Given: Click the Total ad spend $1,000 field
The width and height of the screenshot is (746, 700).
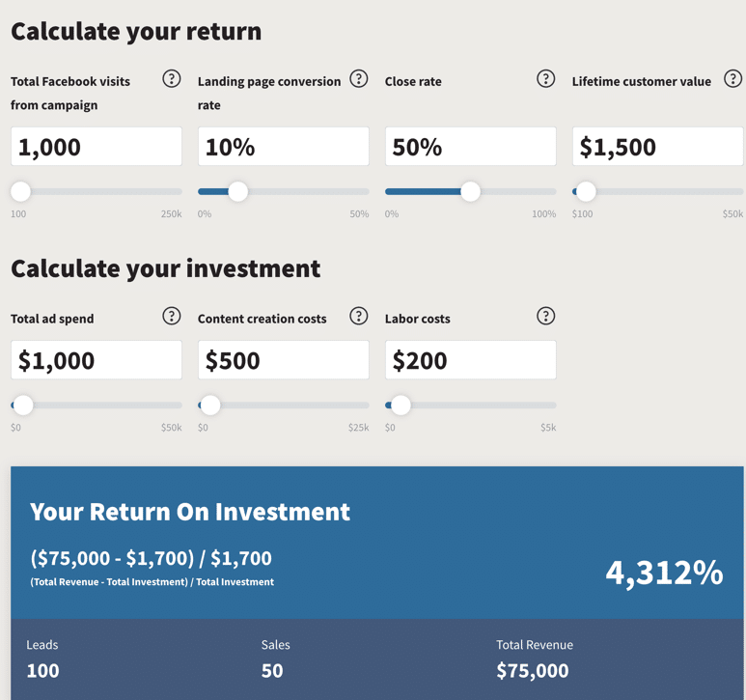Looking at the screenshot, I should coord(97,360).
